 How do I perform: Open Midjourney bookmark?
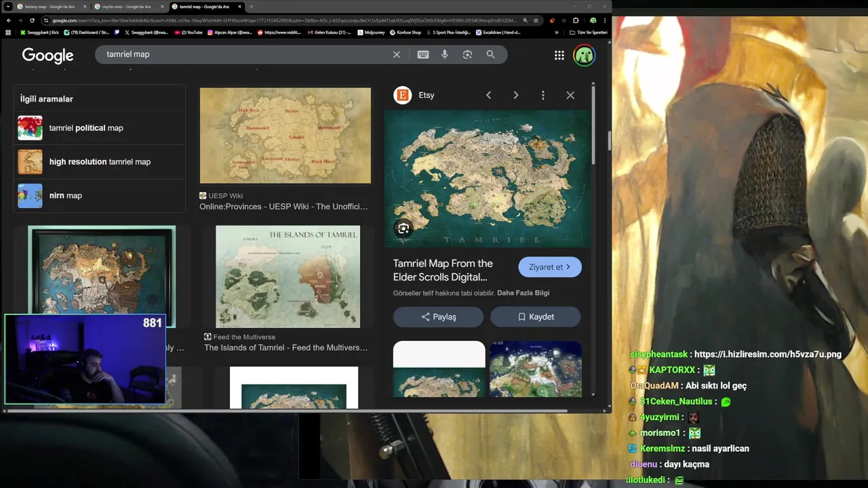(x=371, y=33)
